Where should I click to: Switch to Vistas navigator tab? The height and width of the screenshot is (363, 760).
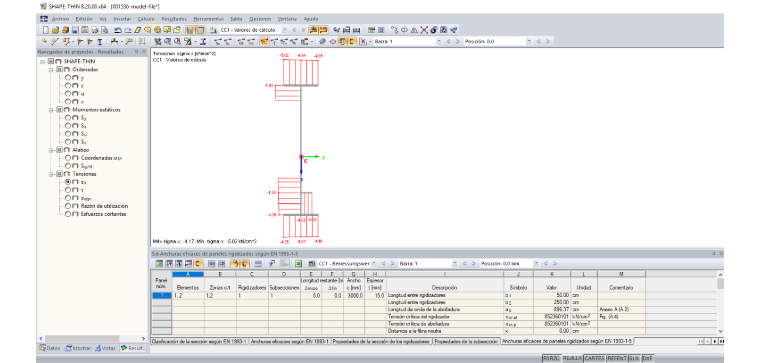point(106,348)
